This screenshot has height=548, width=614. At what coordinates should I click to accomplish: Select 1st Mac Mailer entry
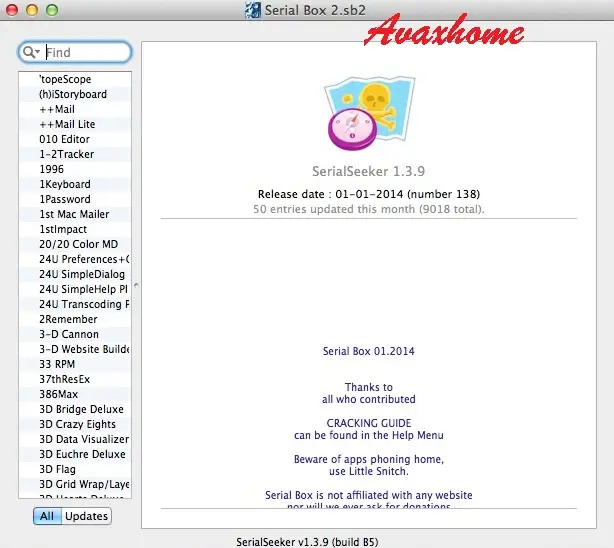75,214
